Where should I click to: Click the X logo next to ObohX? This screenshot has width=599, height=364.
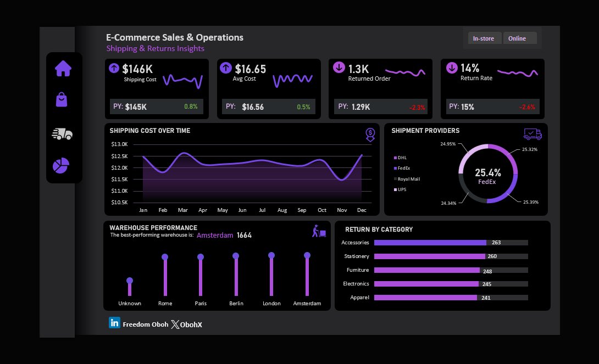tap(175, 324)
